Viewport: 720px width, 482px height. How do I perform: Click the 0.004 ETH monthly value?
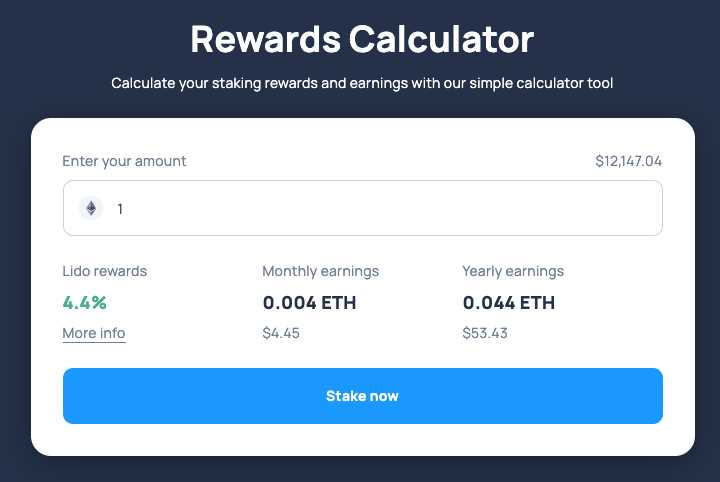(309, 302)
